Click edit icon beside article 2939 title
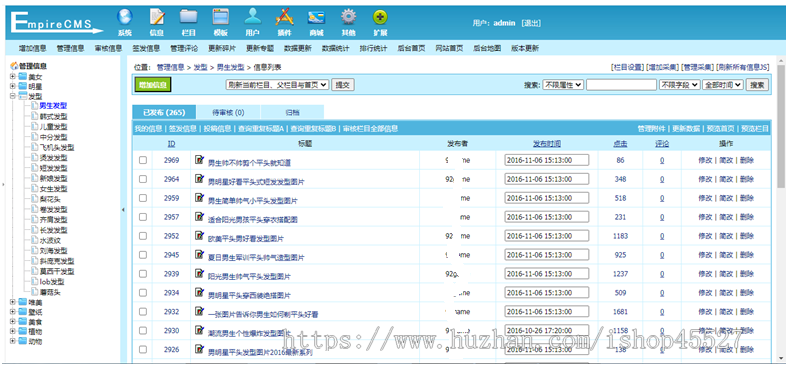788x366 pixels. click(x=200, y=273)
